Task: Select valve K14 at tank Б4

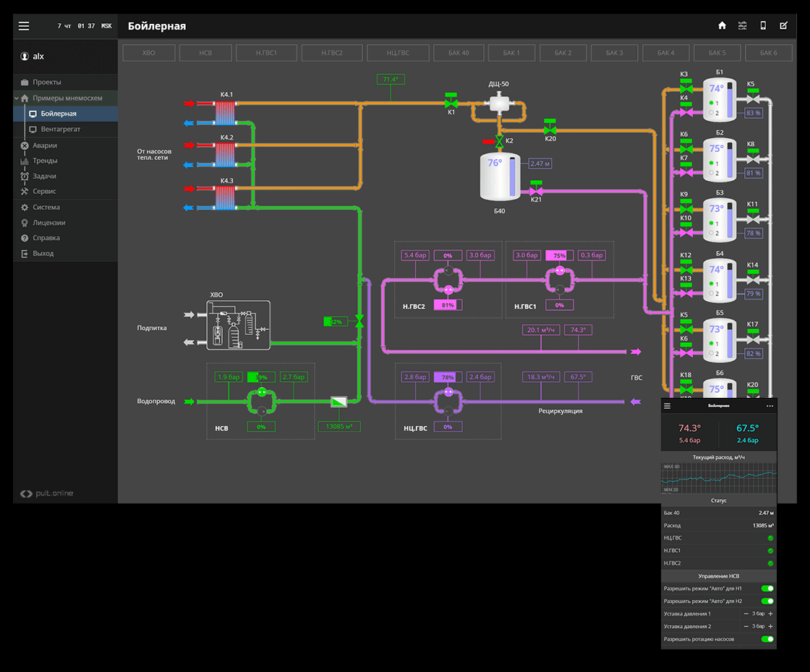Action: 753,277
